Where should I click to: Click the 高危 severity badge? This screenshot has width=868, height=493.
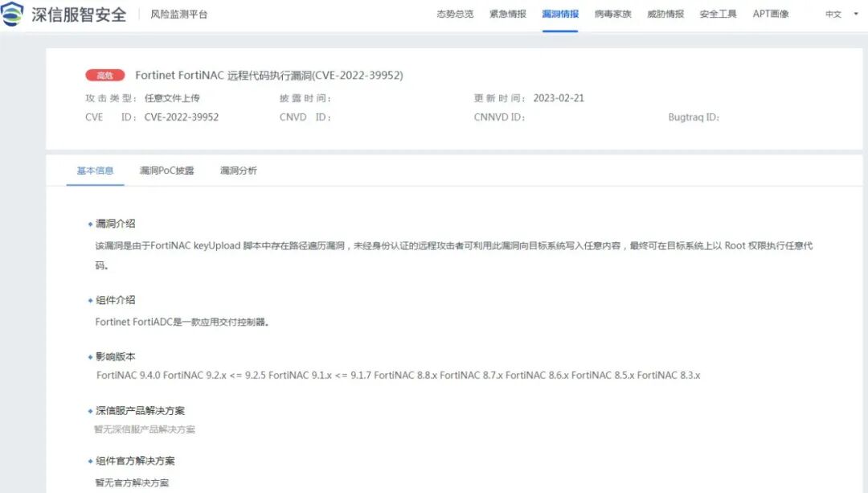(105, 76)
